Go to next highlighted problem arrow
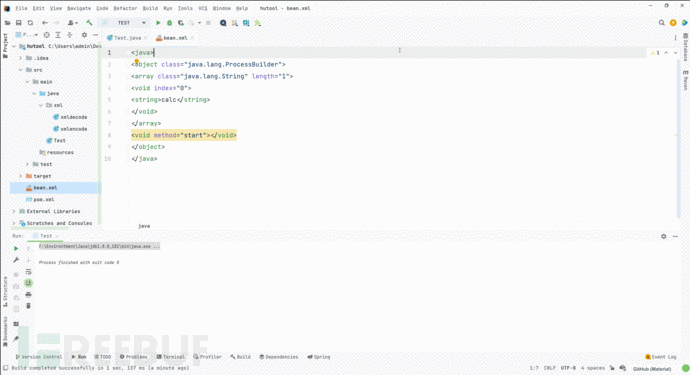 675,53
